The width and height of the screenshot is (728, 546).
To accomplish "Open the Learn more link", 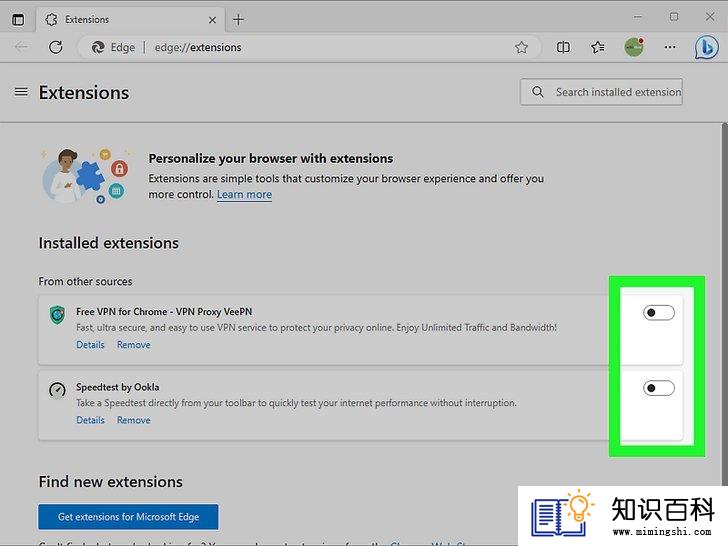I will pos(244,195).
